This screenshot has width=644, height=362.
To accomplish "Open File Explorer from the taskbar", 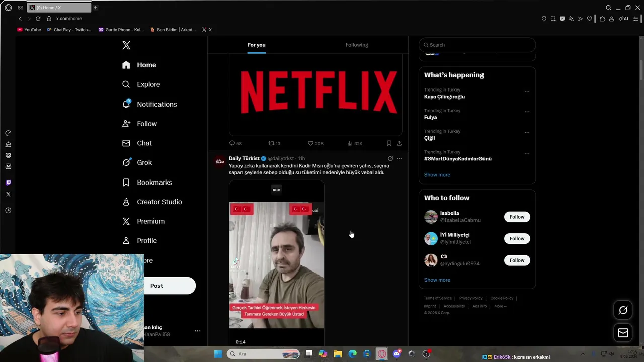I will point(338,354).
